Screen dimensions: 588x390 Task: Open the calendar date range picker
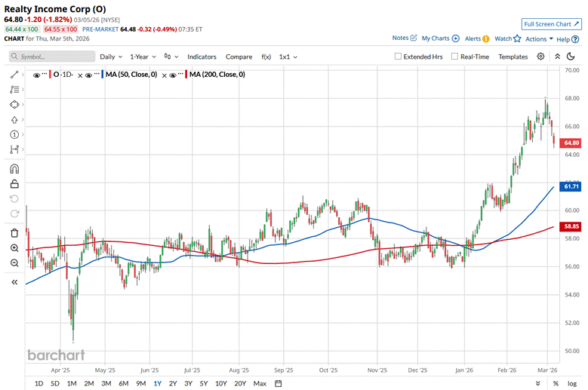point(278,383)
